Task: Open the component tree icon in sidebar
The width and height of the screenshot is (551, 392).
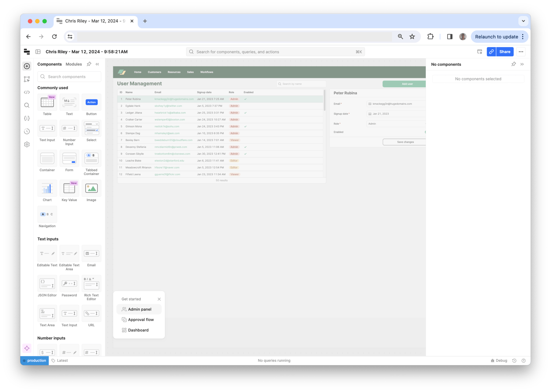Action: [x=27, y=79]
